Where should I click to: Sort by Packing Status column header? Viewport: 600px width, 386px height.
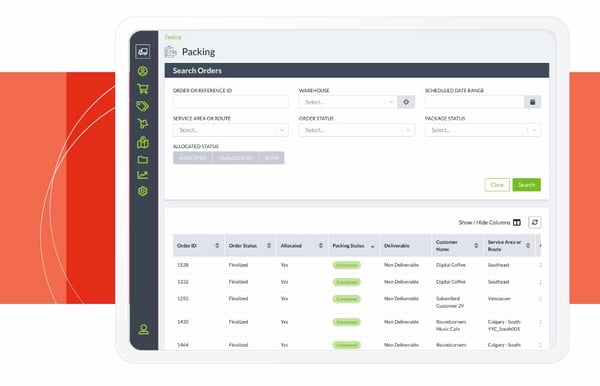(x=353, y=246)
